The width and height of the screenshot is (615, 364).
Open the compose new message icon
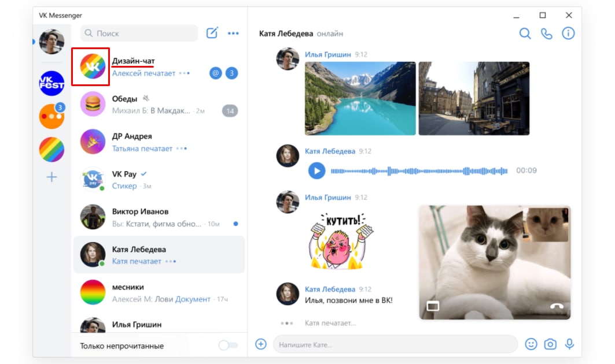212,33
